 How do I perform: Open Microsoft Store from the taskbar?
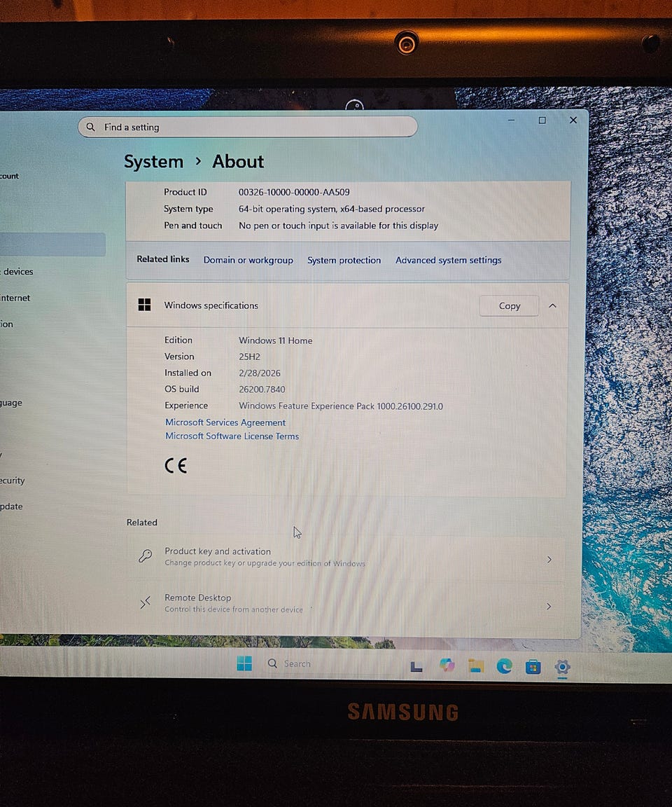533,667
